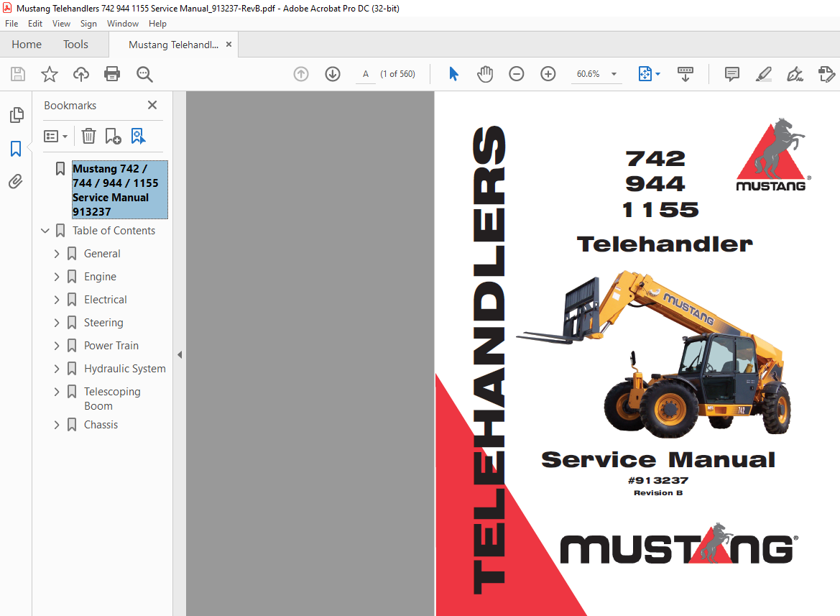This screenshot has height=616, width=840.
Task: Select the Highlight text pen tool
Action: tap(763, 74)
